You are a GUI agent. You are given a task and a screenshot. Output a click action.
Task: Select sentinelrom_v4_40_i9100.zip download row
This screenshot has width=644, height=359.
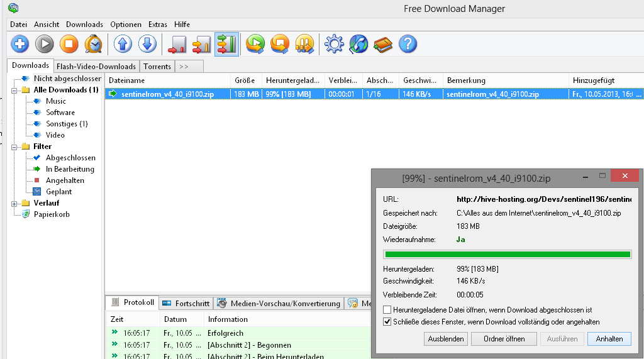[374, 94]
